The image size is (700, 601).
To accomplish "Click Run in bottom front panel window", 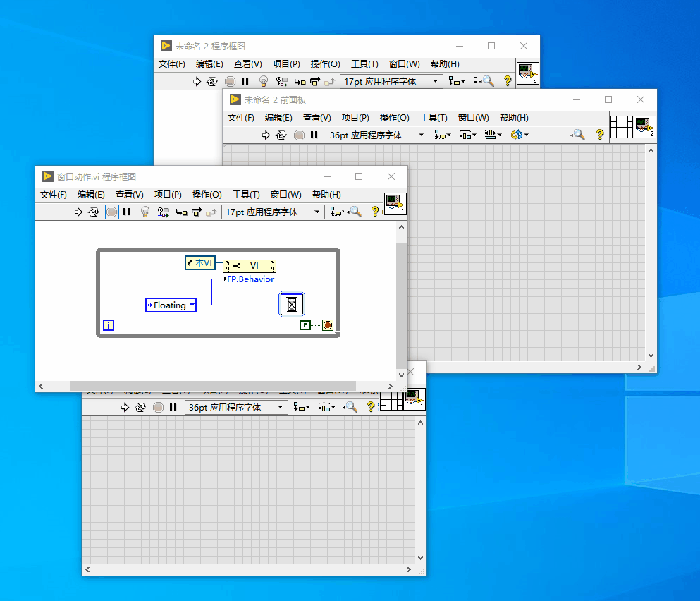I will (x=125, y=407).
